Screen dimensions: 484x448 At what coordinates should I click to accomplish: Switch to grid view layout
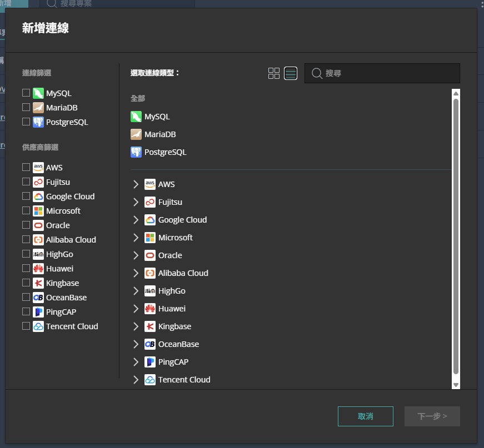(273, 73)
